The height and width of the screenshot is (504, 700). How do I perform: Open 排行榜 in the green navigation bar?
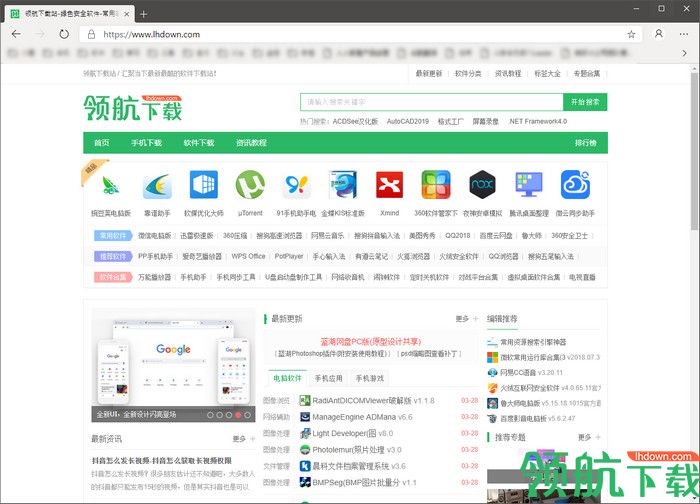585,143
